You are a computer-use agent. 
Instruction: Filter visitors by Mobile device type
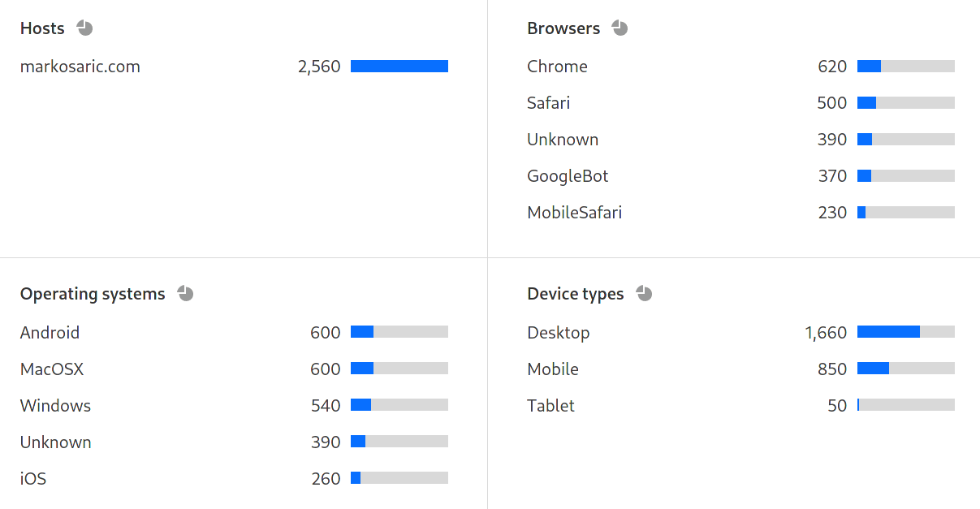coord(553,369)
